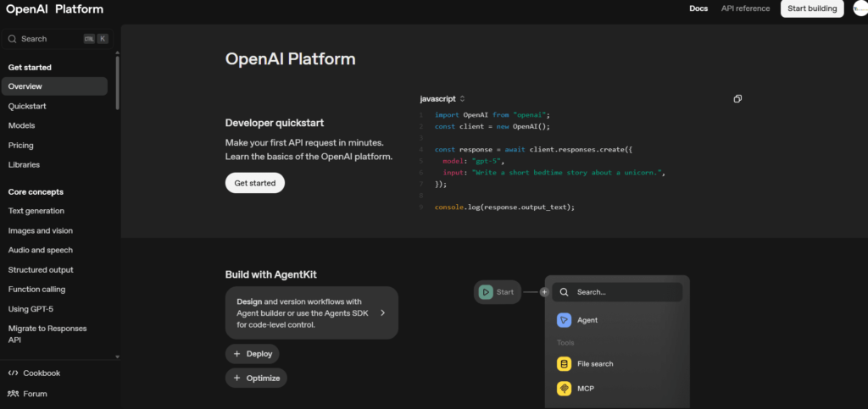This screenshot has height=409, width=868.
Task: Open the API reference tab
Action: click(745, 8)
